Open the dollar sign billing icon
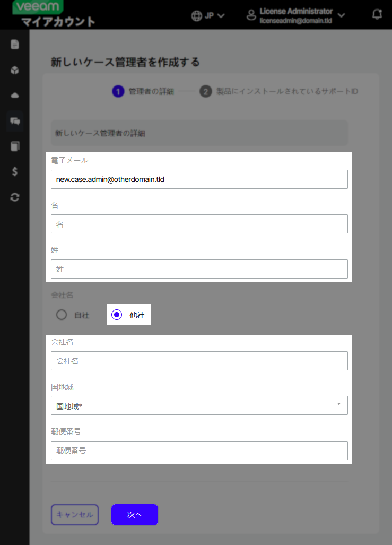Viewport: 392px width, 545px height. pos(15,171)
